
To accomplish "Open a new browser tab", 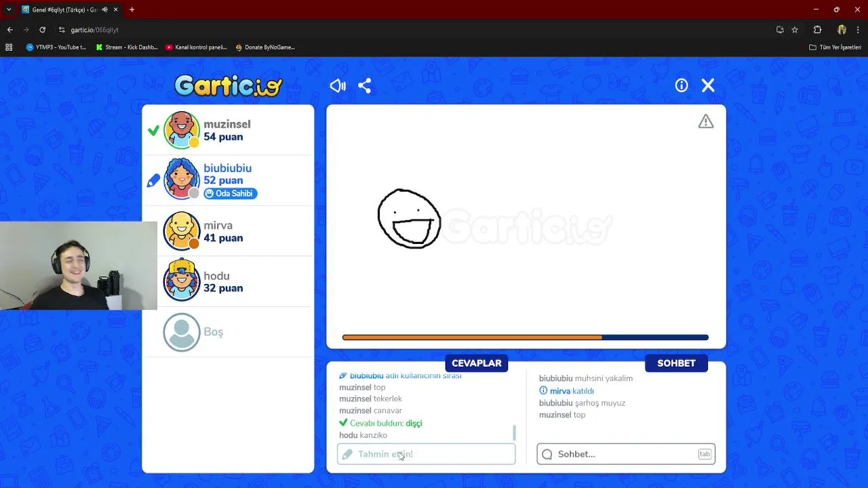I will click(132, 9).
